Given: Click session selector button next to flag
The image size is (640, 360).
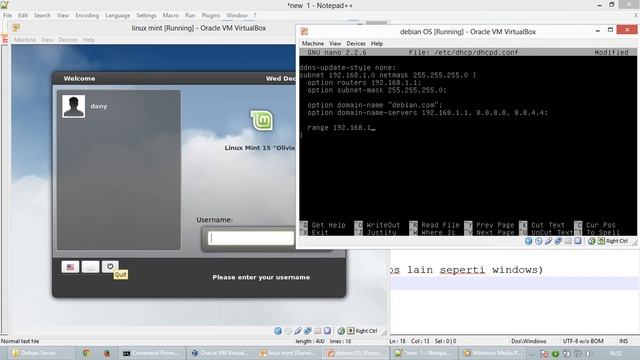Looking at the screenshot, I should (90, 267).
